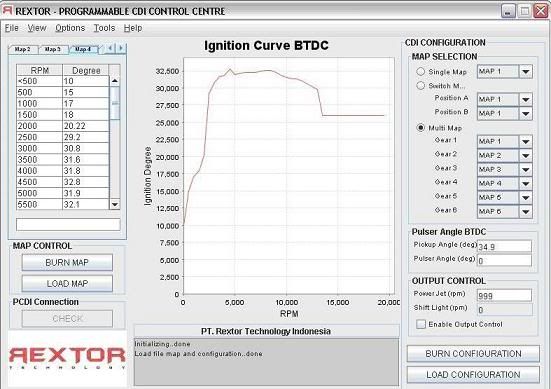551x389 pixels.
Task: Click the tab scroll left arrow
Action: [110, 48]
